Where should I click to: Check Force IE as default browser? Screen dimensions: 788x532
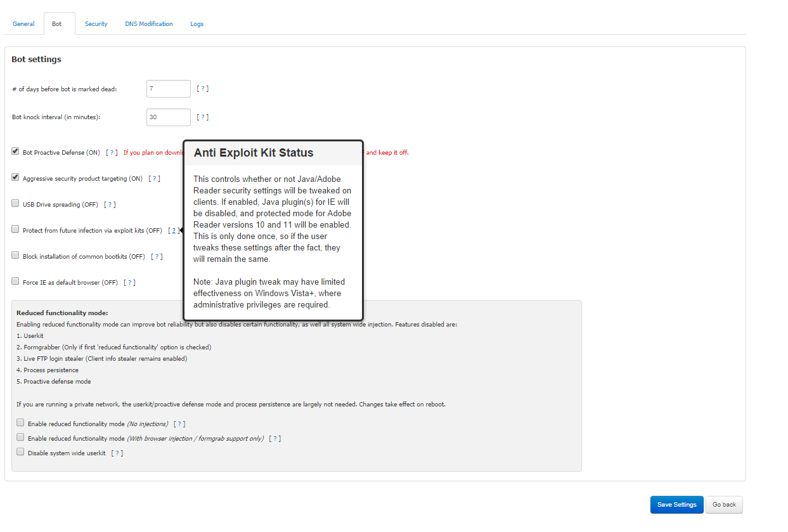tap(15, 282)
